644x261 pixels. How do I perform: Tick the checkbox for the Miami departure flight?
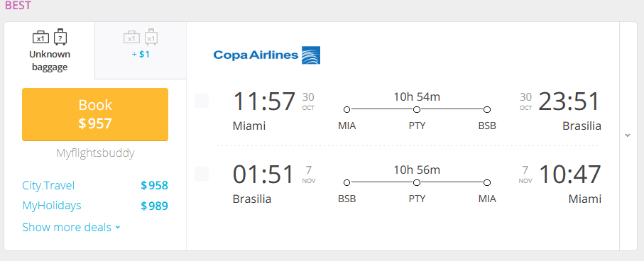[202, 101]
